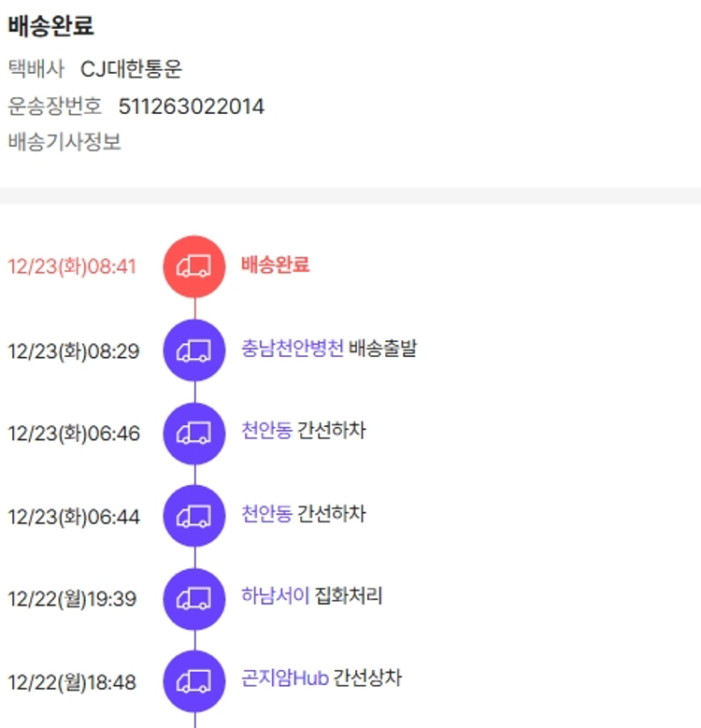Open the 천안동 link at 06:46
The image size is (701, 728).
point(266,432)
